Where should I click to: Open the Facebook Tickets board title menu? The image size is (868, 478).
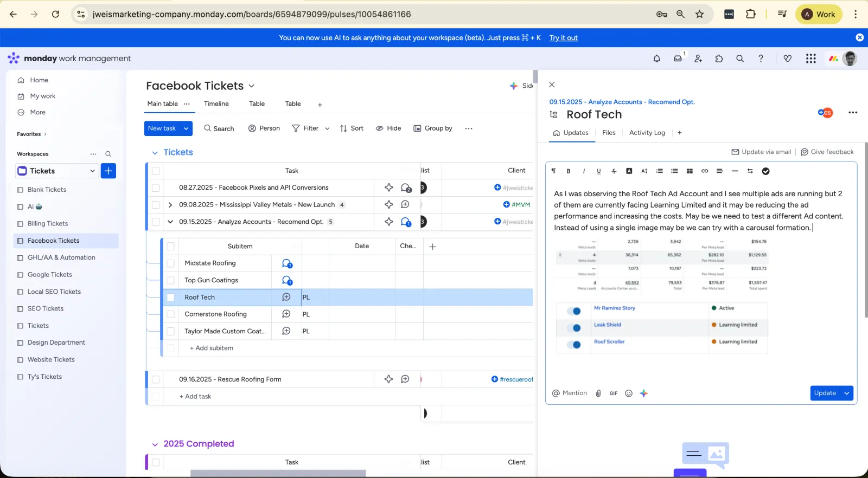click(x=251, y=86)
